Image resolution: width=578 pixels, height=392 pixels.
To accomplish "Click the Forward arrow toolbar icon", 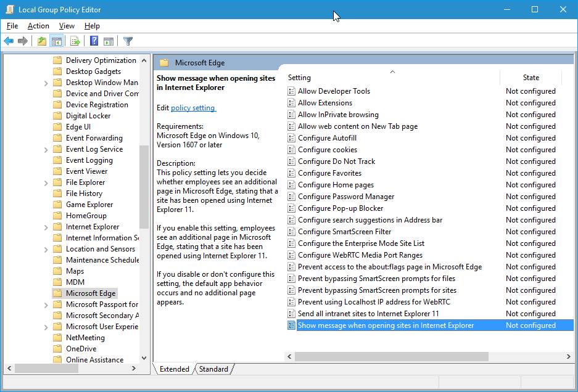I will 23,41.
